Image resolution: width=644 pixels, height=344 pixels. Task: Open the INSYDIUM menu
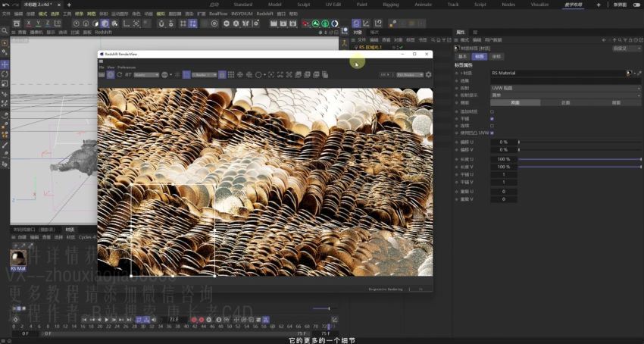pyautogui.click(x=242, y=14)
